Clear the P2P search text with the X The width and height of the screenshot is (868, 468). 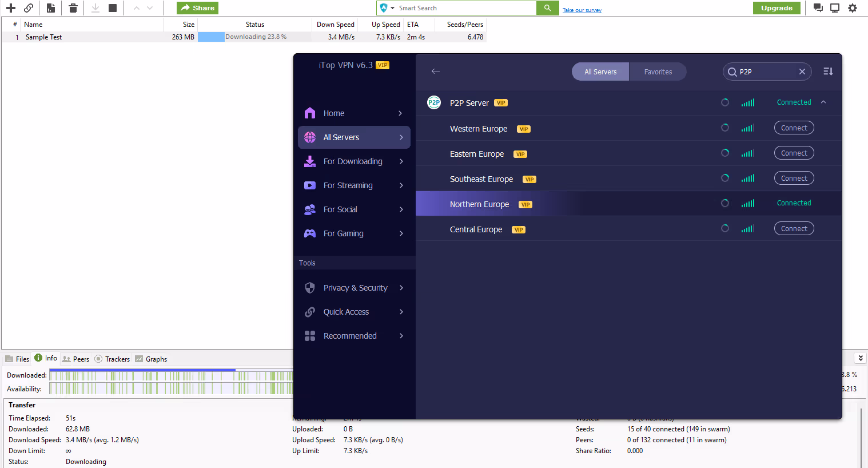pyautogui.click(x=802, y=72)
